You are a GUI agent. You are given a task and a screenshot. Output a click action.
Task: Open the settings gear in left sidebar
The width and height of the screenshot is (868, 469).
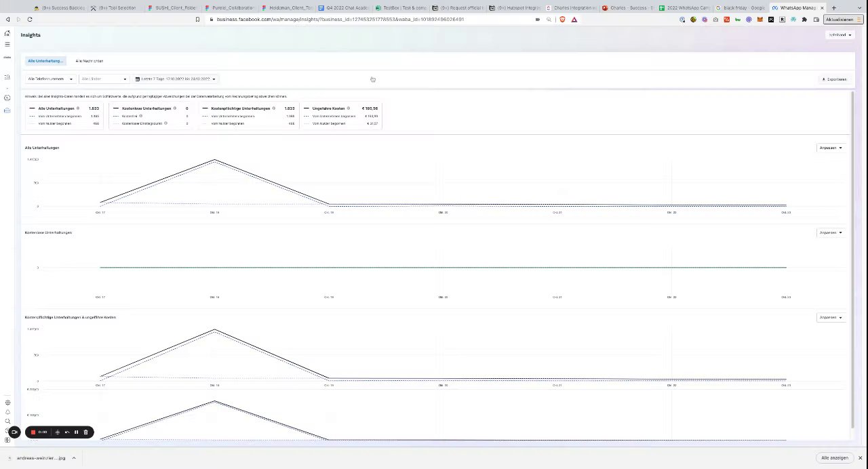[x=7, y=403]
